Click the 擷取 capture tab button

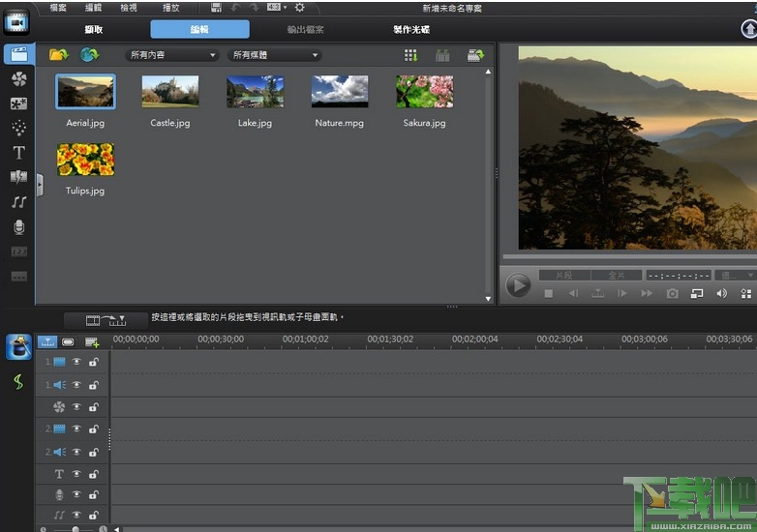tap(95, 29)
